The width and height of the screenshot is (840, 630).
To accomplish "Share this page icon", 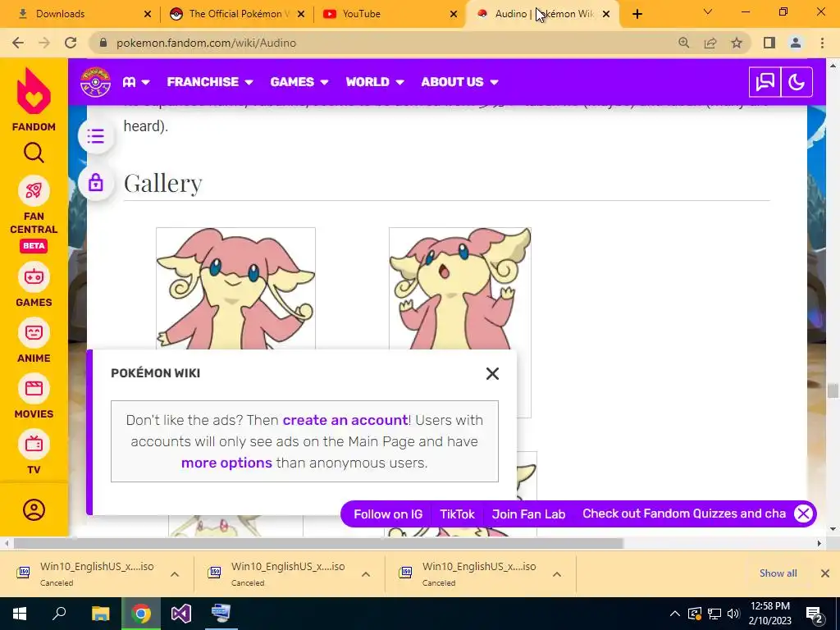I will 710,43.
